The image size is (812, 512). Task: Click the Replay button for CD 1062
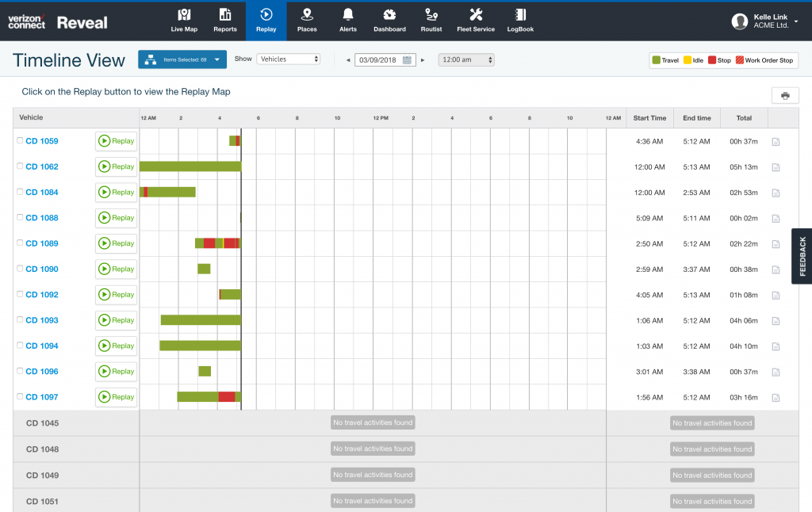pos(116,166)
